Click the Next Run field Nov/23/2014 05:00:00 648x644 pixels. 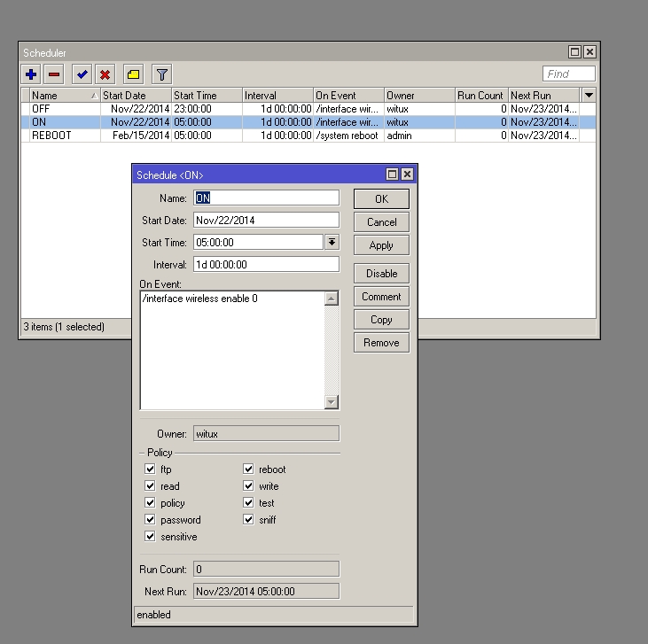coord(266,591)
